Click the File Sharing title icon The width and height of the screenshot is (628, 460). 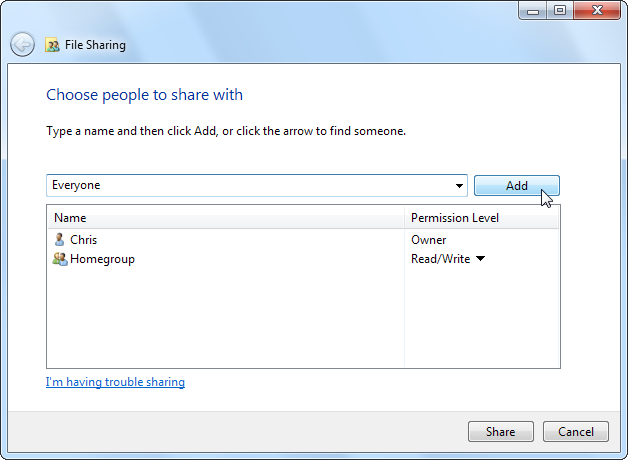[52, 45]
